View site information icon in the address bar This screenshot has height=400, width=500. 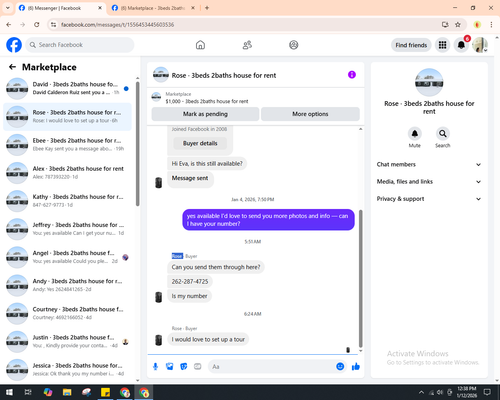53,25
